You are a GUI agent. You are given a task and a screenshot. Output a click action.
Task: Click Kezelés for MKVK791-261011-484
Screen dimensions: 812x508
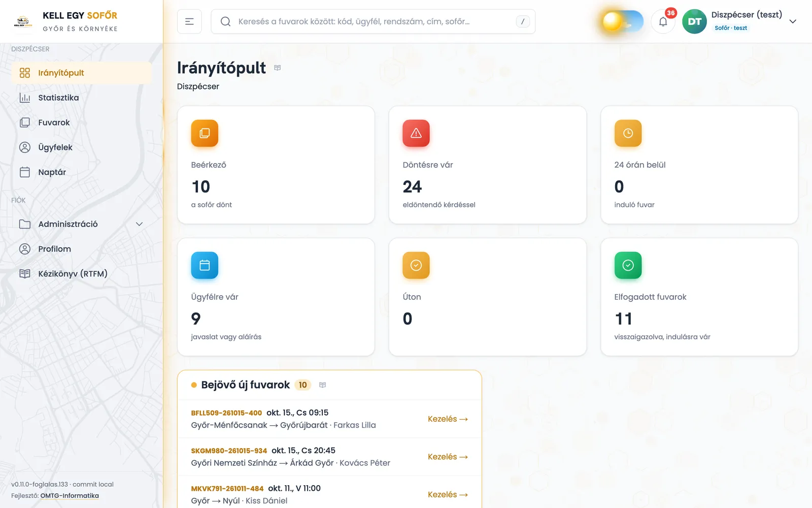[448, 494]
